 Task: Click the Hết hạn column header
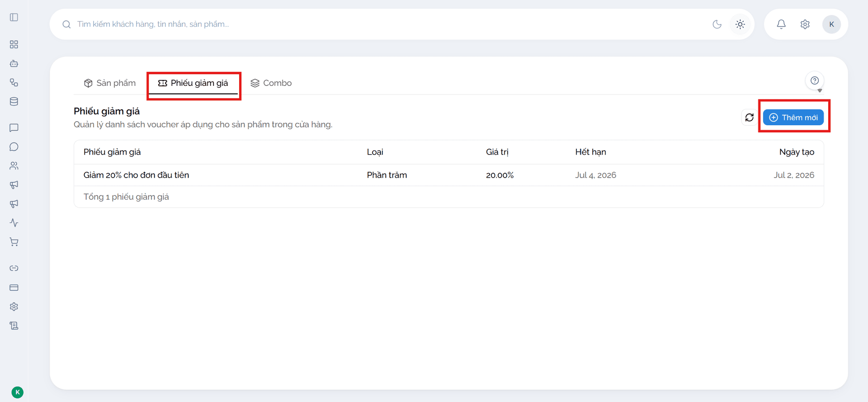pyautogui.click(x=590, y=152)
